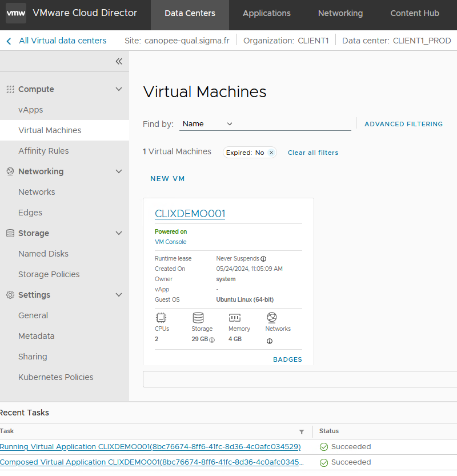Collapse the left sidebar with double-chevron icon

pyautogui.click(x=119, y=61)
